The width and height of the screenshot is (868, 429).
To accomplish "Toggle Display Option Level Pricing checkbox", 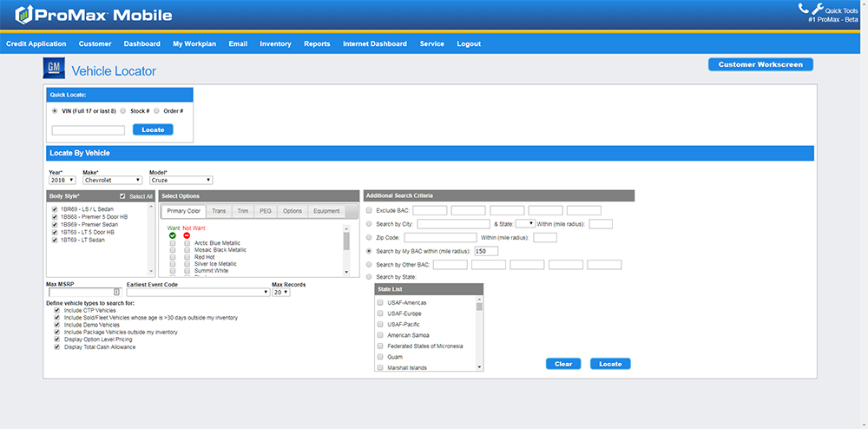I will 56,340.
